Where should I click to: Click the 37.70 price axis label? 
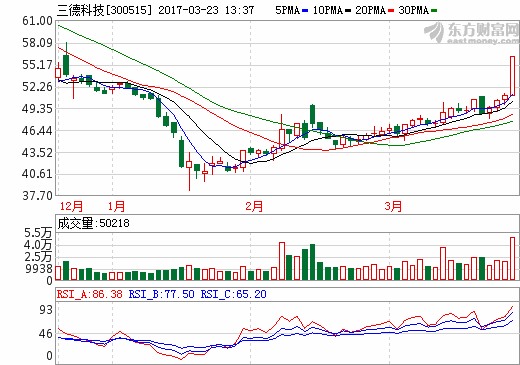pos(37,196)
